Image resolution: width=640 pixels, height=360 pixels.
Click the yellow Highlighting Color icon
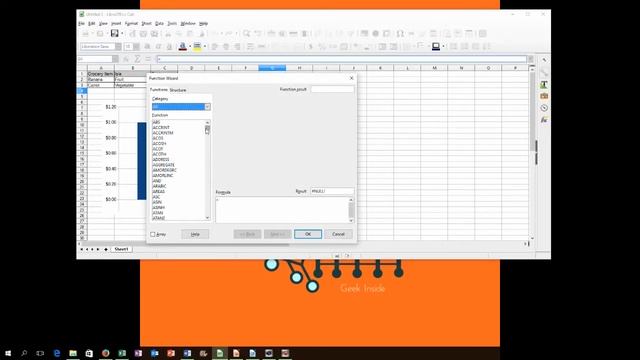[x=197, y=47]
